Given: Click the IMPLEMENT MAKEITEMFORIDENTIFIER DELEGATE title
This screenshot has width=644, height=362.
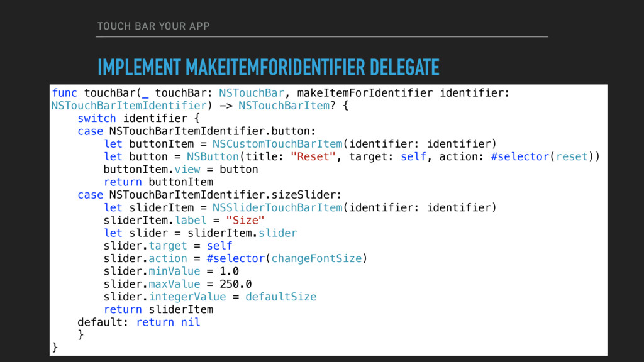Looking at the screenshot, I should 268,68.
